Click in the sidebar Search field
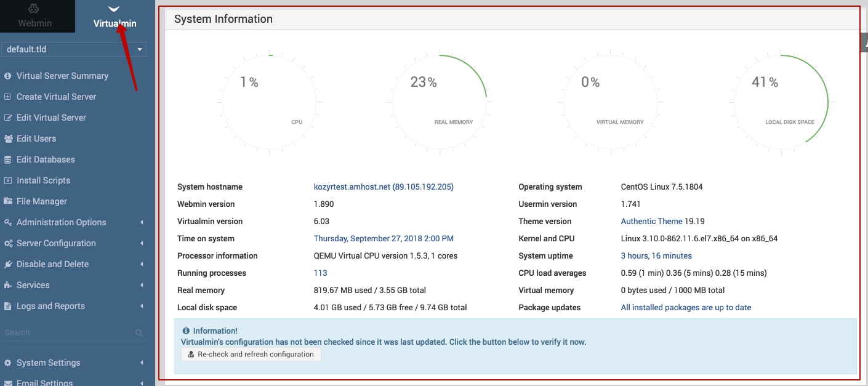This screenshot has height=386, width=868. (68, 333)
